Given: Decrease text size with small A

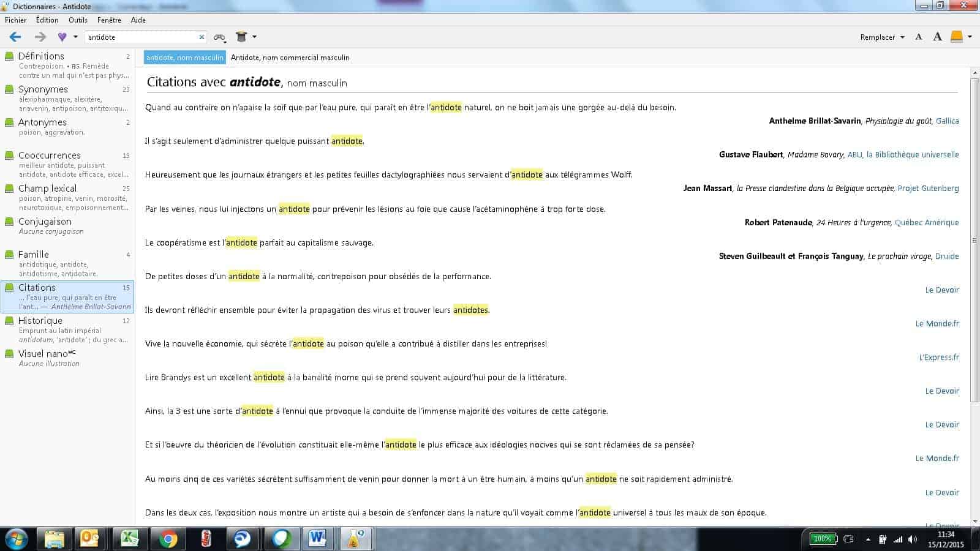Looking at the screenshot, I should click(x=918, y=37).
